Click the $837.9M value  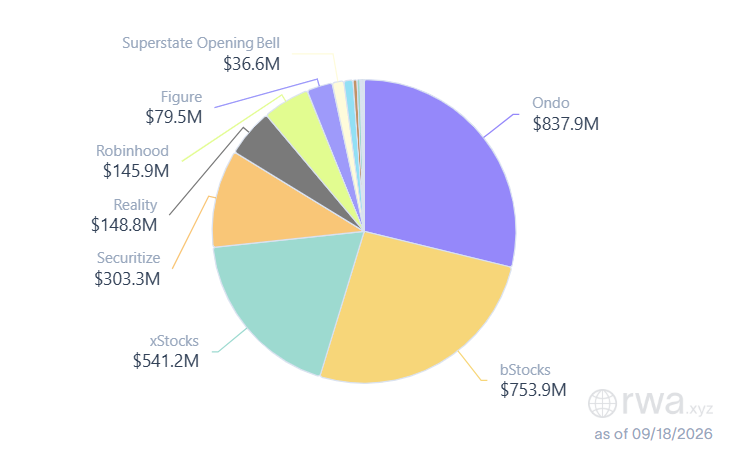click(x=566, y=124)
